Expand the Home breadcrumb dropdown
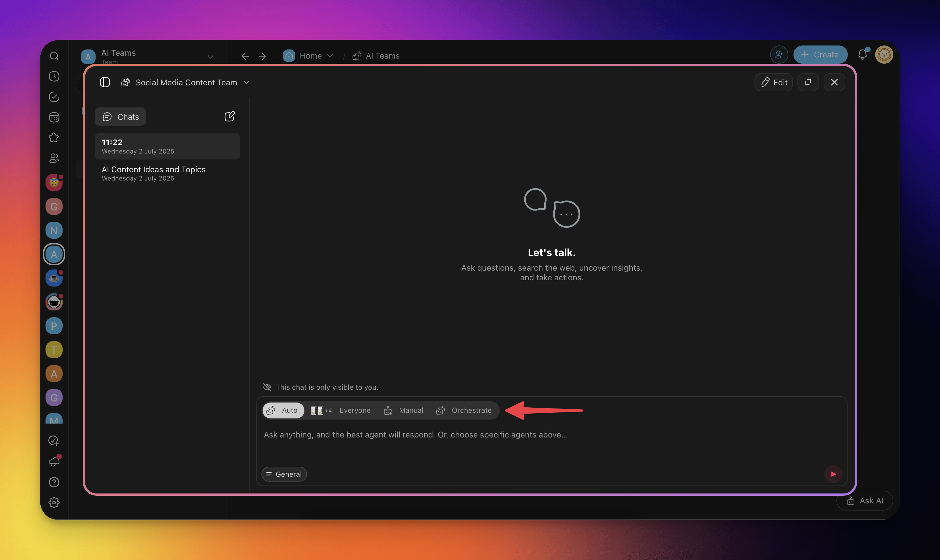This screenshot has width=940, height=560. (330, 56)
